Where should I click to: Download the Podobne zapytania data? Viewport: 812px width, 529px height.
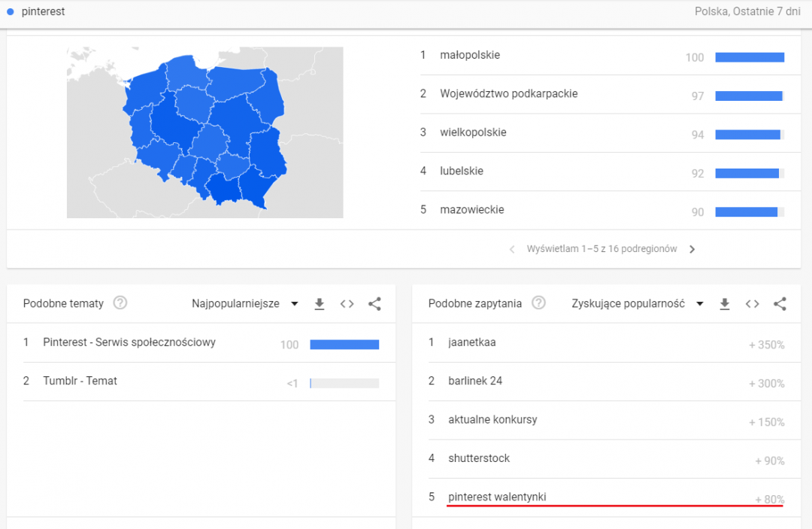point(724,304)
